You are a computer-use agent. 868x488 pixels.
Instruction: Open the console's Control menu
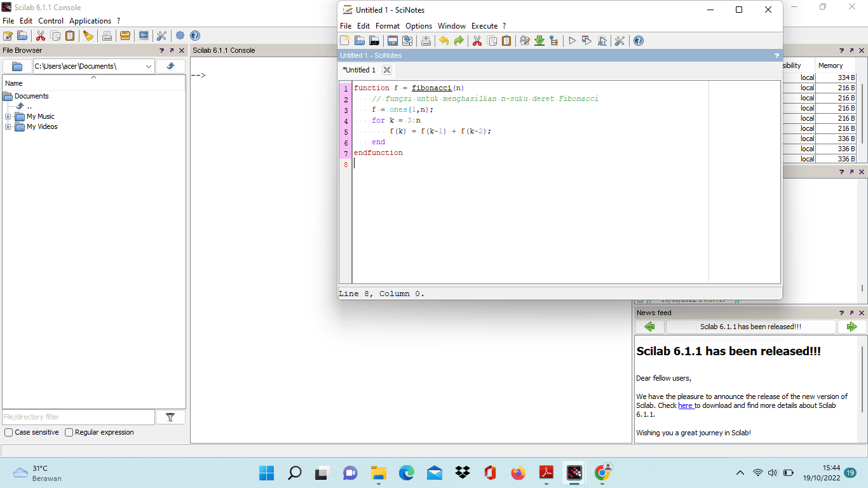click(51, 21)
